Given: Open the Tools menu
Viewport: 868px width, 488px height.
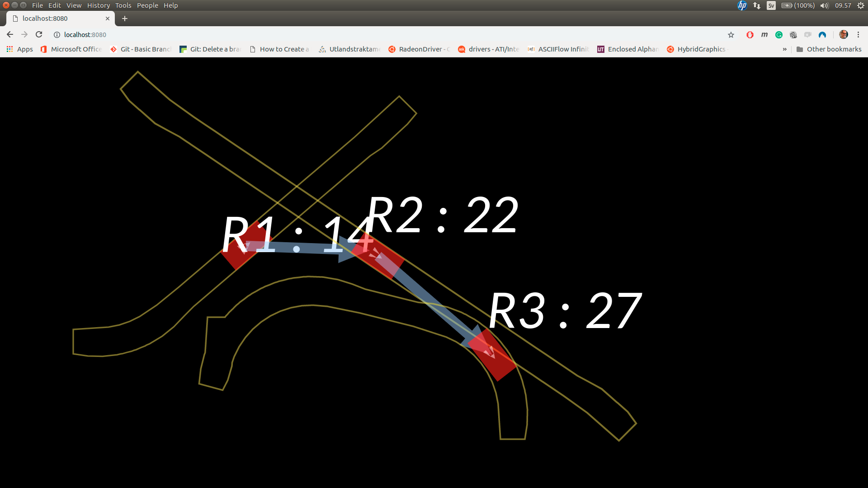Looking at the screenshot, I should (123, 5).
